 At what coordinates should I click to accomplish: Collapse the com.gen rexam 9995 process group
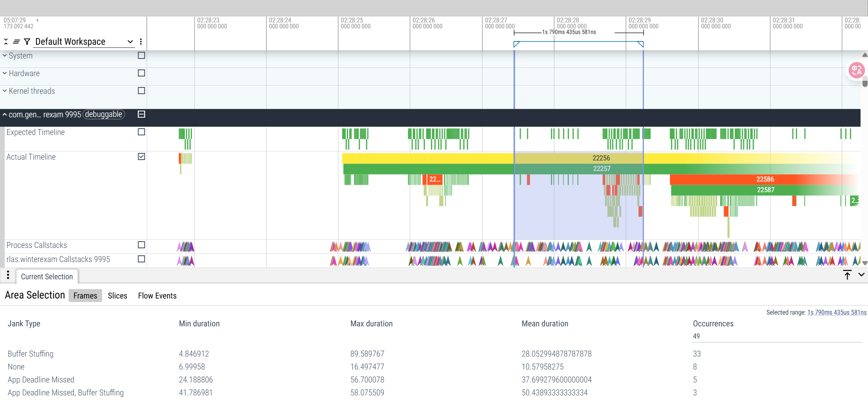[5, 115]
